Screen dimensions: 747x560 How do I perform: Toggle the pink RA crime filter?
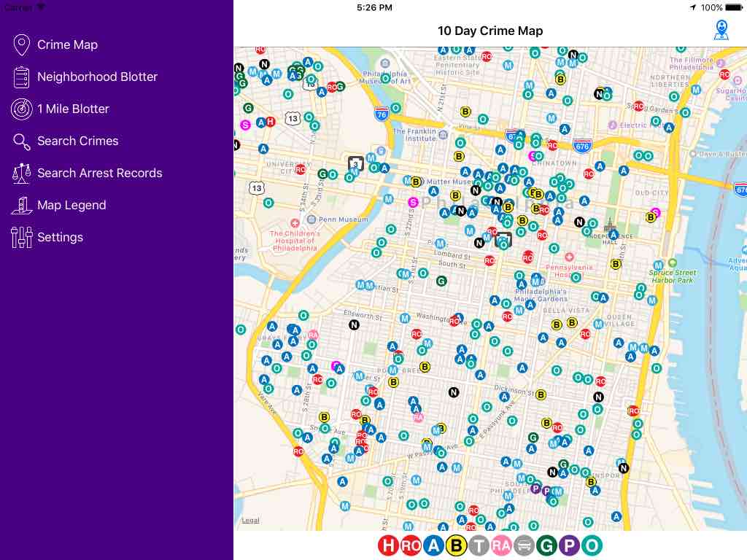click(501, 545)
